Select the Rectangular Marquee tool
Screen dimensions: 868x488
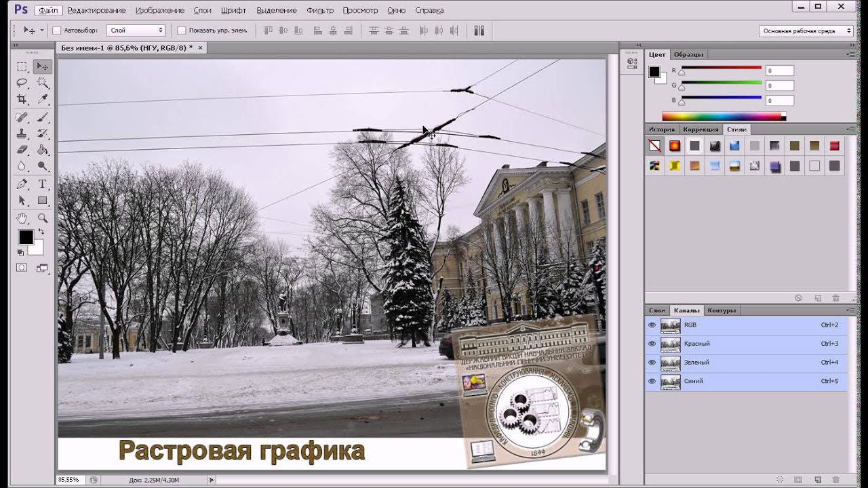click(22, 66)
